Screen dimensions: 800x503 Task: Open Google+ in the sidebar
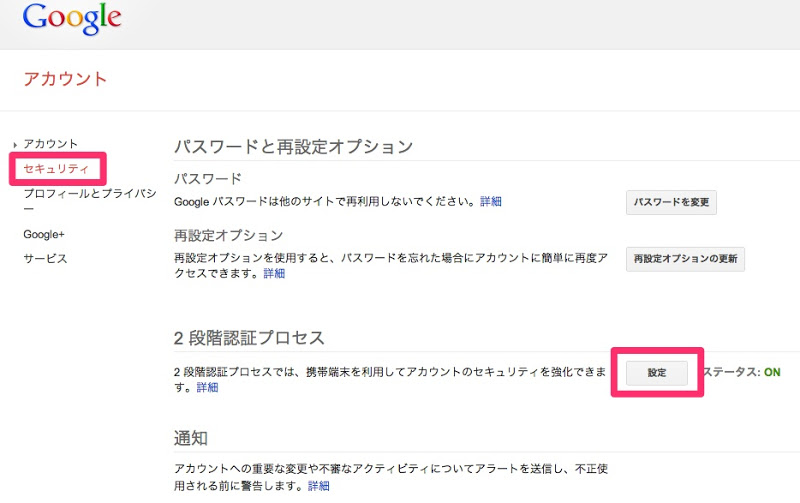[x=44, y=235]
